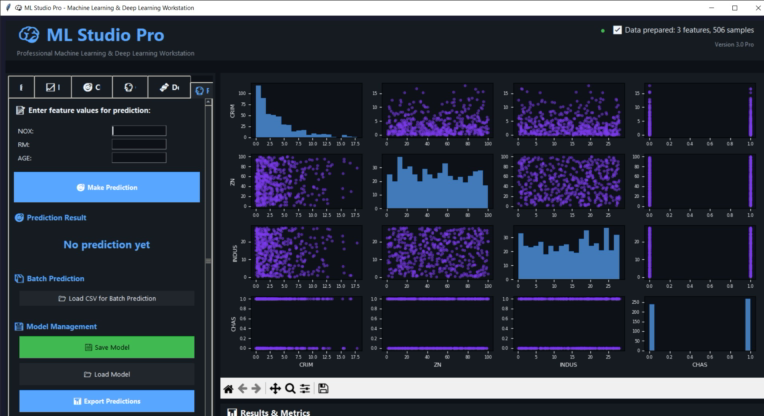Click the 'No prediction yet' result text
Image resolution: width=764 pixels, height=416 pixels.
click(107, 245)
